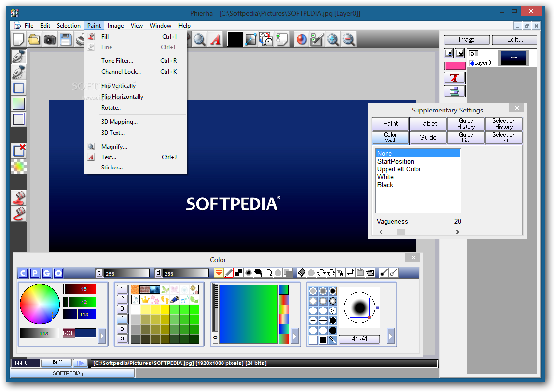Click the red letter A text icon

(x=215, y=39)
